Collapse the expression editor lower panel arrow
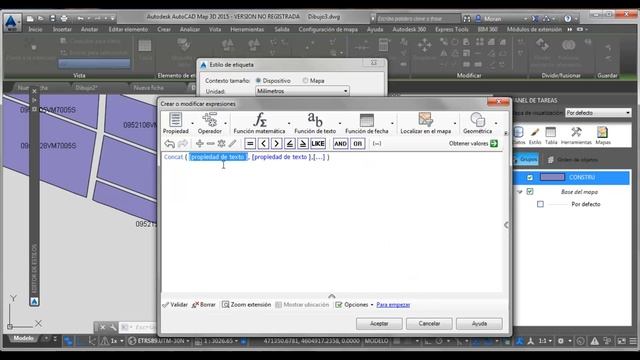This screenshot has height=360, width=640. (x=332, y=296)
